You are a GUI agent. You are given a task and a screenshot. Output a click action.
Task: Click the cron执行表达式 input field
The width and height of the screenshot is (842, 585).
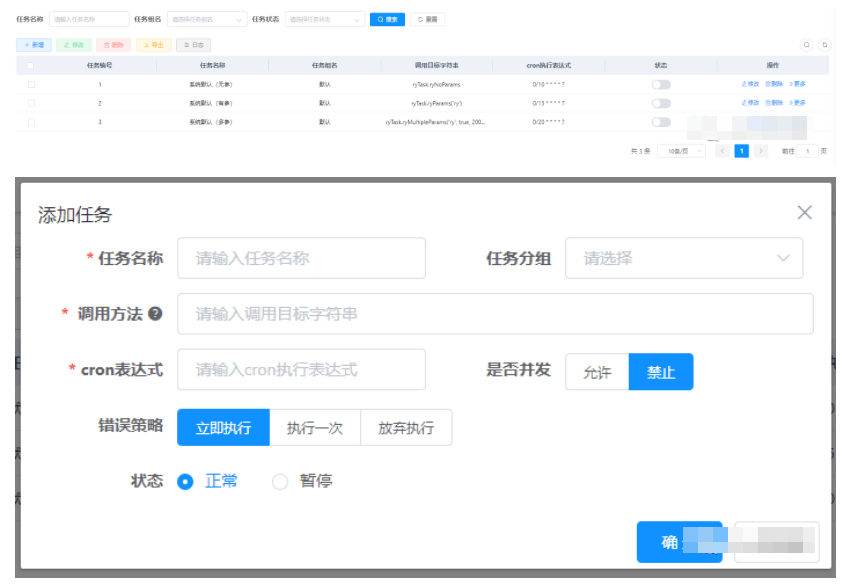tap(301, 370)
